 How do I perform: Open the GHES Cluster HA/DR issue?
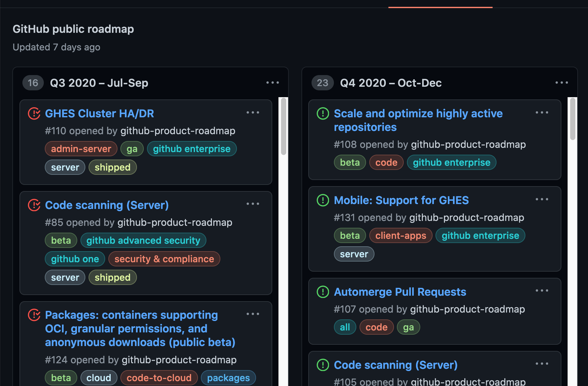point(100,113)
